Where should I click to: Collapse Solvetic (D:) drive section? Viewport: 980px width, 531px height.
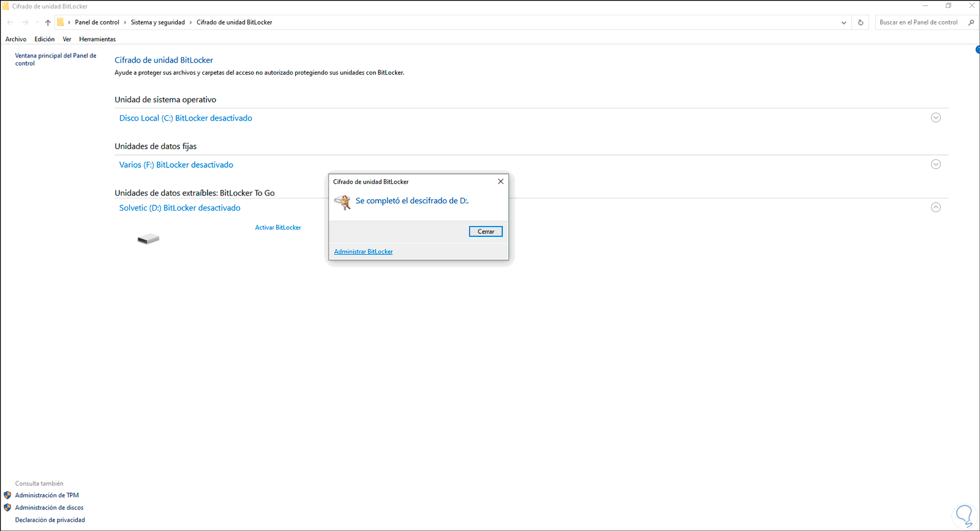[x=936, y=207]
